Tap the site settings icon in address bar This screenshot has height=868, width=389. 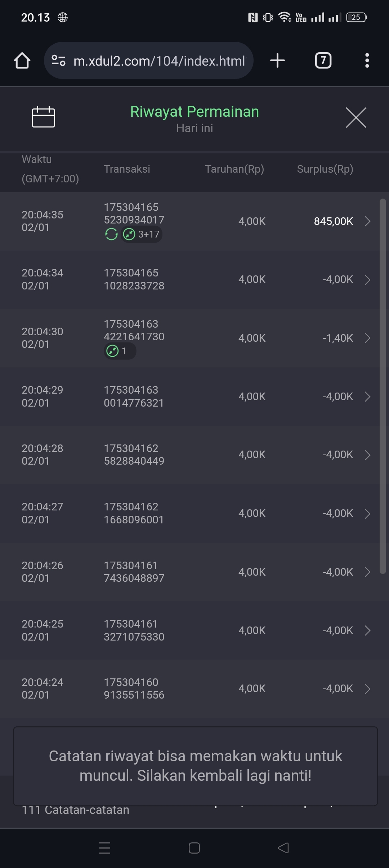58,61
